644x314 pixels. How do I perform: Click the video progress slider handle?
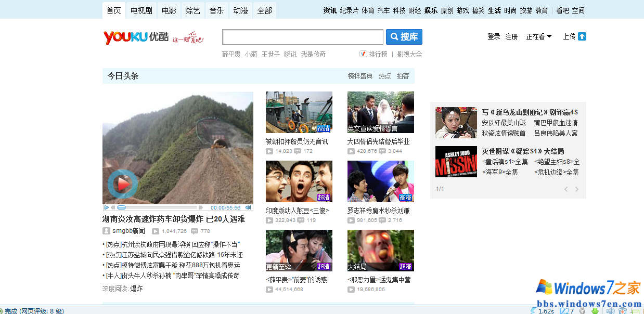[x=121, y=207]
